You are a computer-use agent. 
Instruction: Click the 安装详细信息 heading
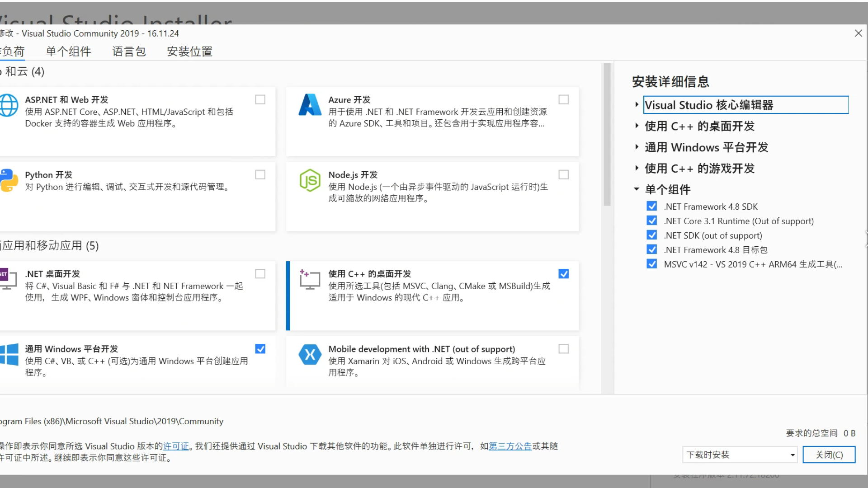click(x=670, y=82)
